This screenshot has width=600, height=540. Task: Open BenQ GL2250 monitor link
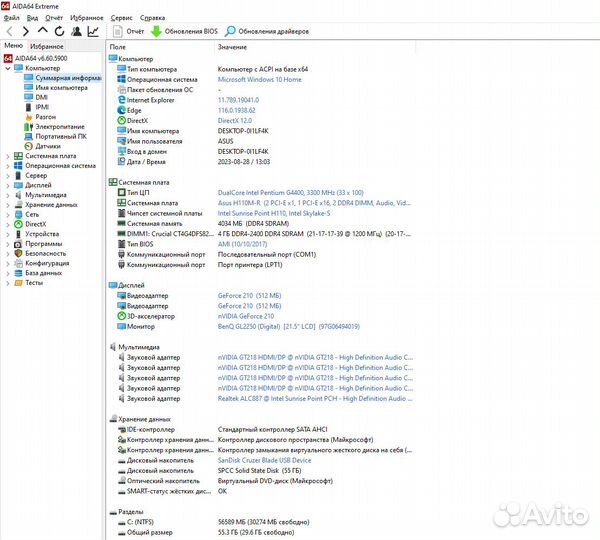(x=289, y=326)
